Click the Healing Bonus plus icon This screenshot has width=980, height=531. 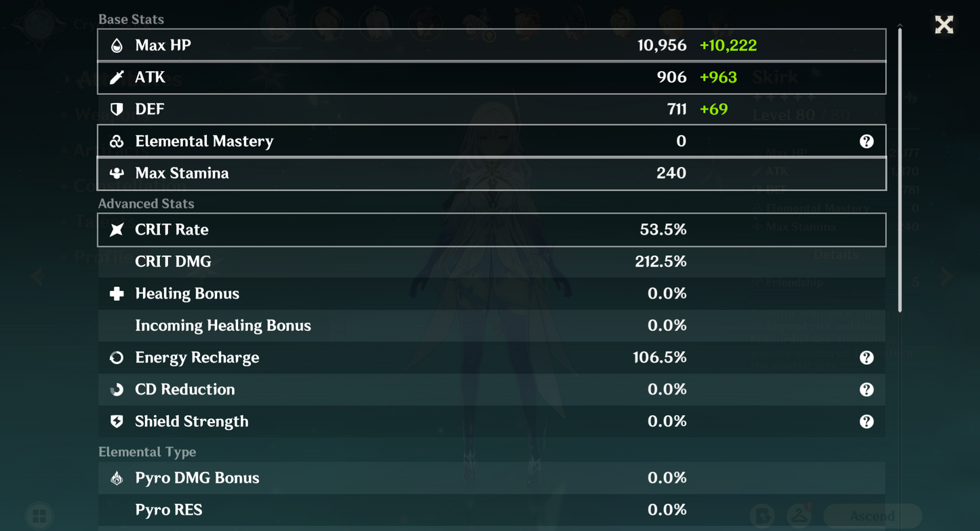(x=117, y=294)
